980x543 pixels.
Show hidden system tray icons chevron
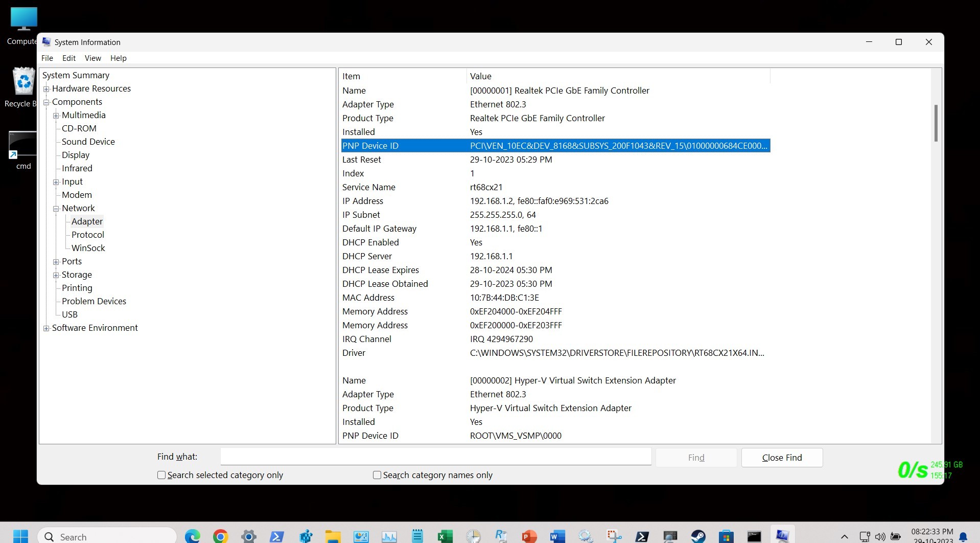[x=845, y=537]
